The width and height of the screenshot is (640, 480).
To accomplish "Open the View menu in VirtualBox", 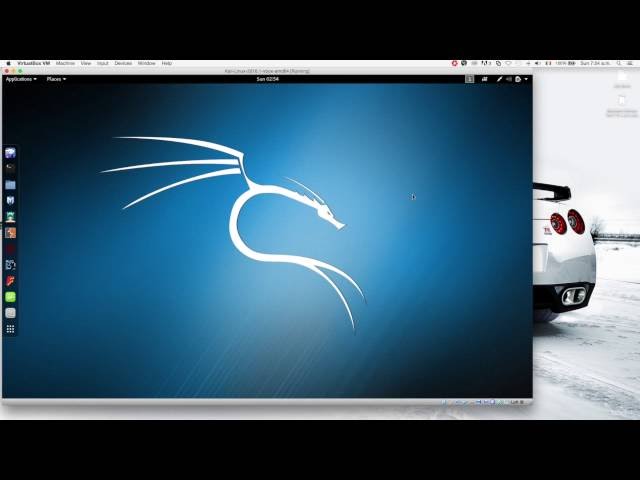I will [x=86, y=64].
